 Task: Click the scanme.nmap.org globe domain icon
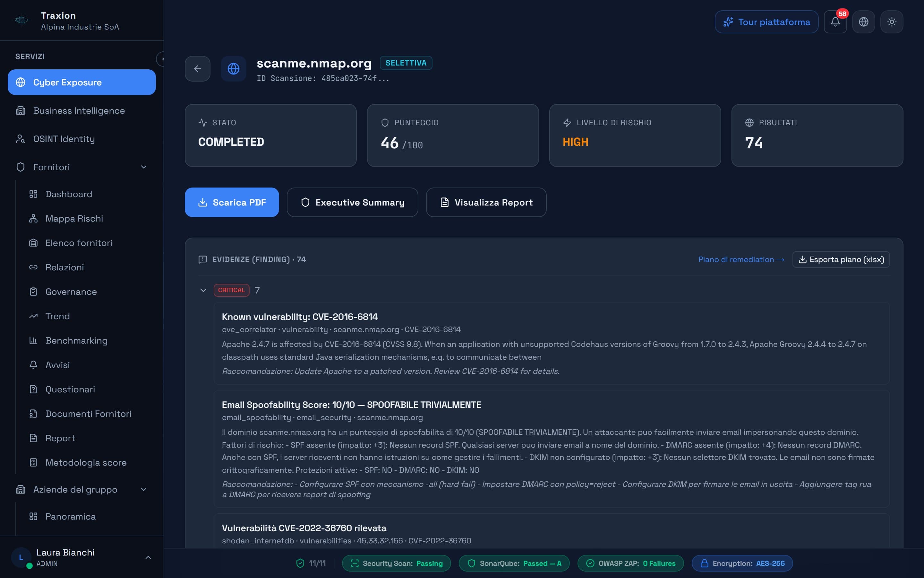pos(233,69)
